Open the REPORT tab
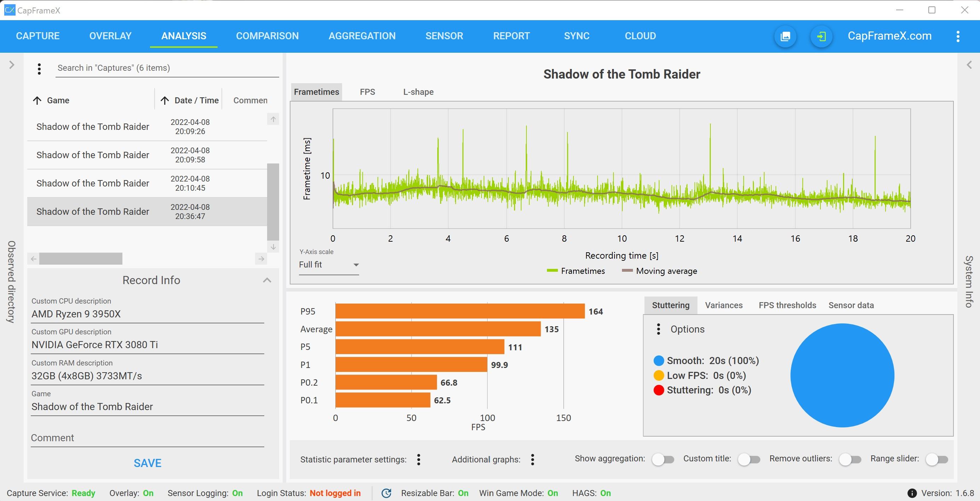The height and width of the screenshot is (501, 980). coord(511,36)
